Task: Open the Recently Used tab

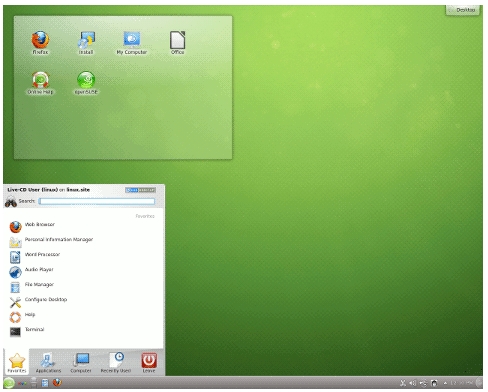Action: (116, 363)
